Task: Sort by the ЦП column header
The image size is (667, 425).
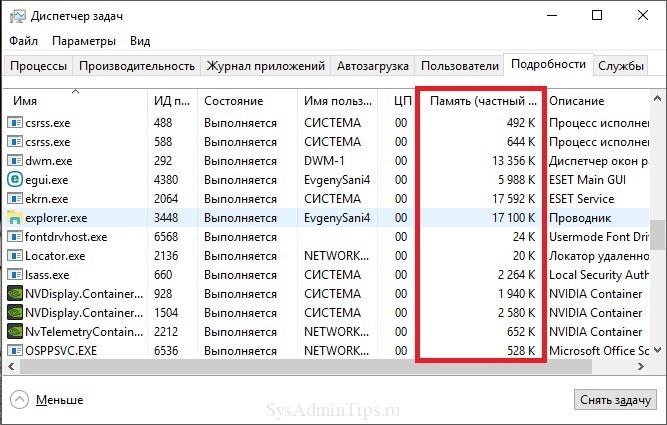Action: point(396,101)
